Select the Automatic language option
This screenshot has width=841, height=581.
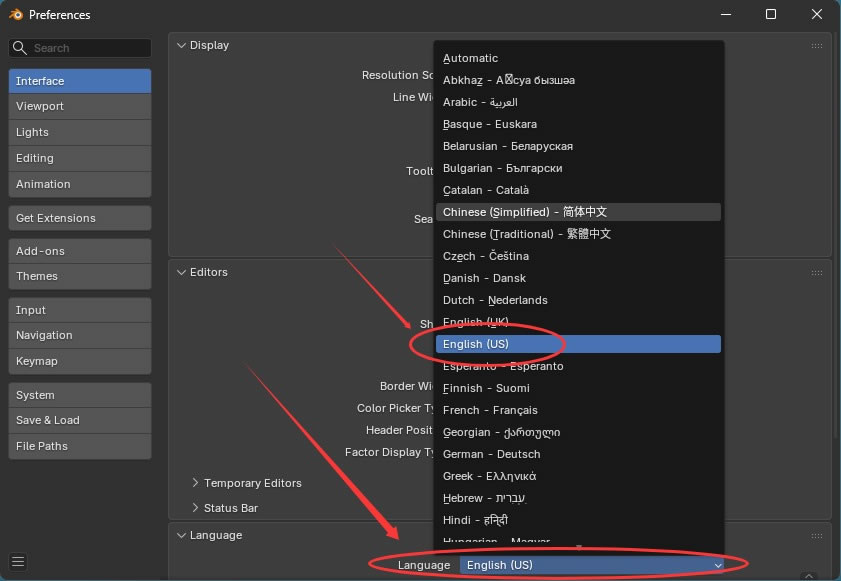pyautogui.click(x=470, y=58)
